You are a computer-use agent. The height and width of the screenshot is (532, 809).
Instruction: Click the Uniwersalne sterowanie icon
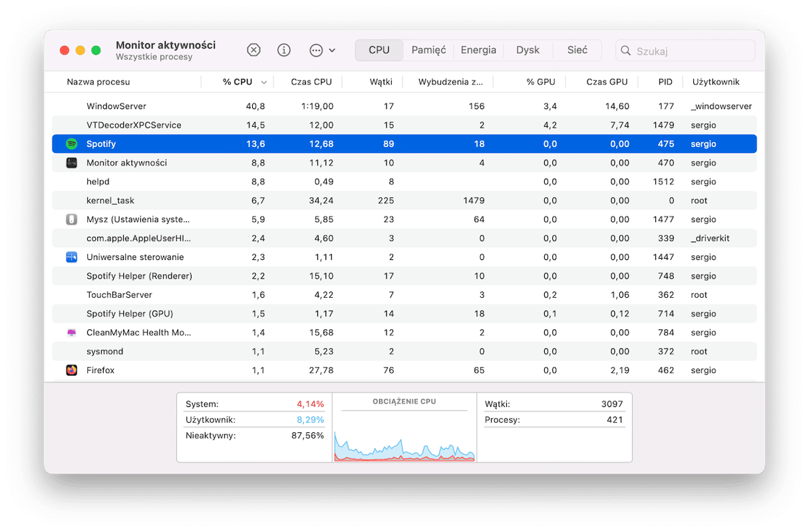click(72, 257)
